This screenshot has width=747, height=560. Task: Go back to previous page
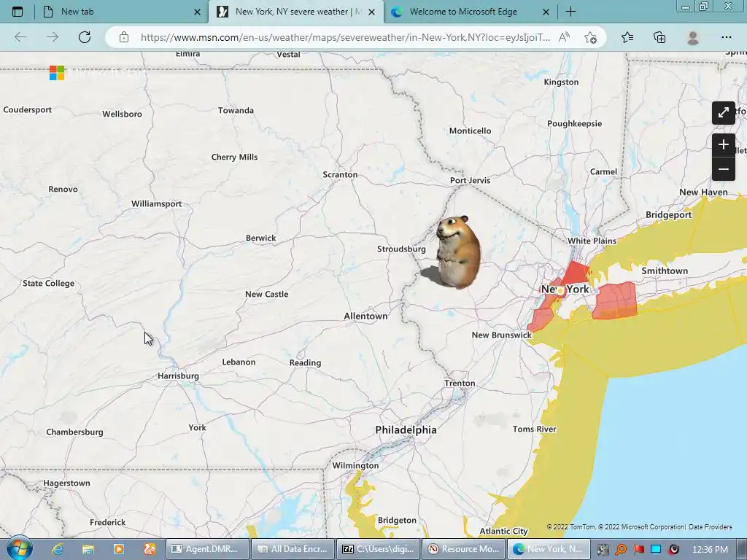coord(20,37)
